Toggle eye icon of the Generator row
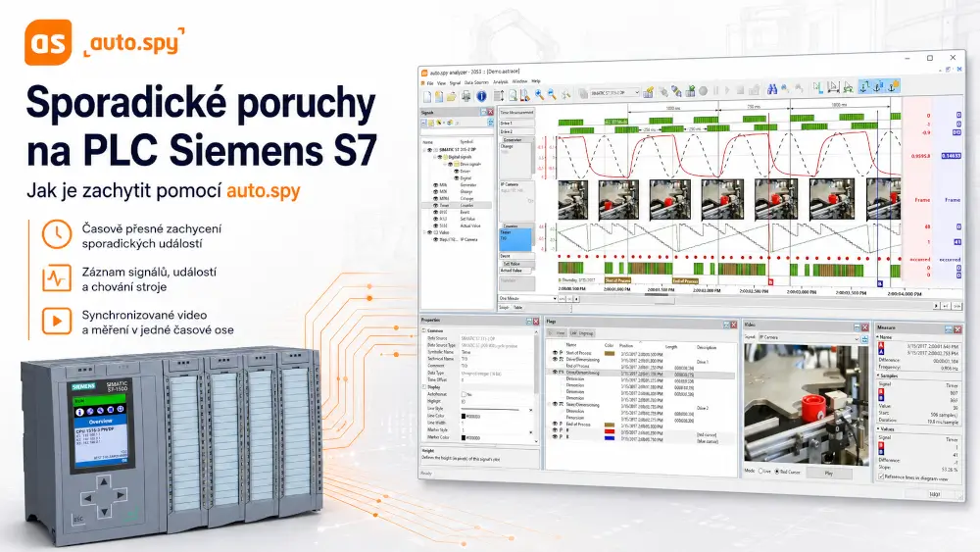This screenshot has height=552, width=980. 436,185
